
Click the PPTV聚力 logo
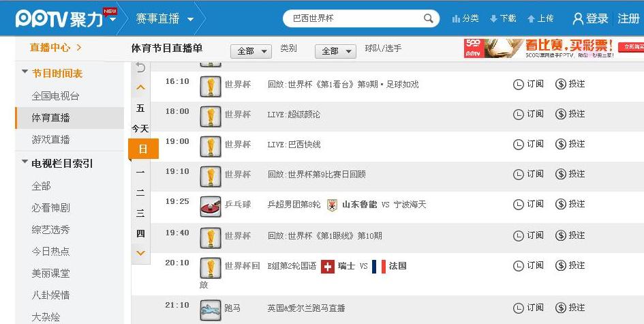pos(59,18)
